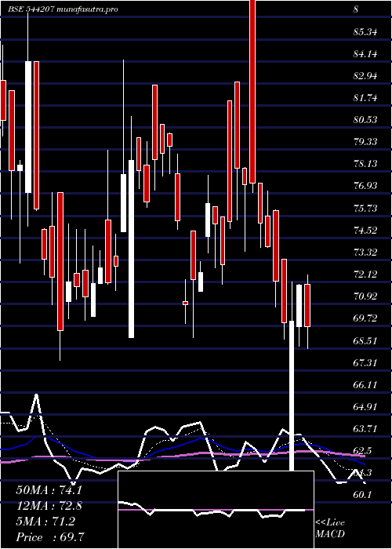This screenshot has height=549, width=392.
Task: Click the last red candlestick on the right
Action: 307,305
